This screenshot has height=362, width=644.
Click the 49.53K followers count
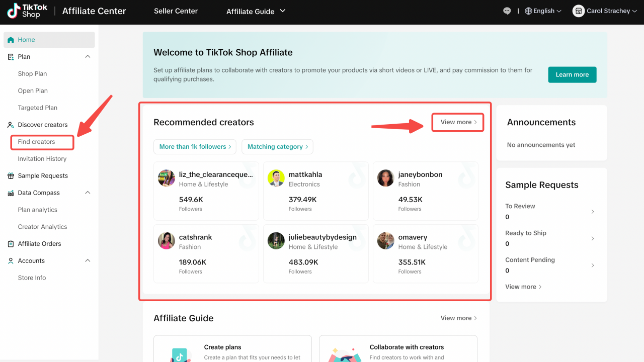tap(411, 200)
